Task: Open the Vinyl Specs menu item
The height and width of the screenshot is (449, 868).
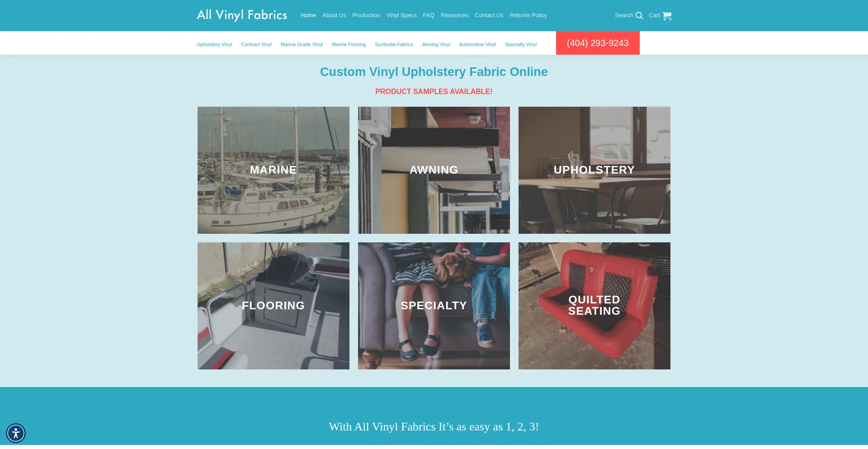Action: 401,15
